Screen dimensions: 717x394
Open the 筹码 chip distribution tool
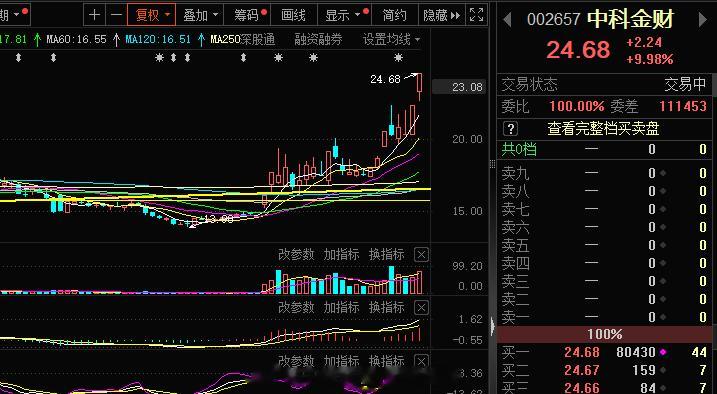[247, 15]
